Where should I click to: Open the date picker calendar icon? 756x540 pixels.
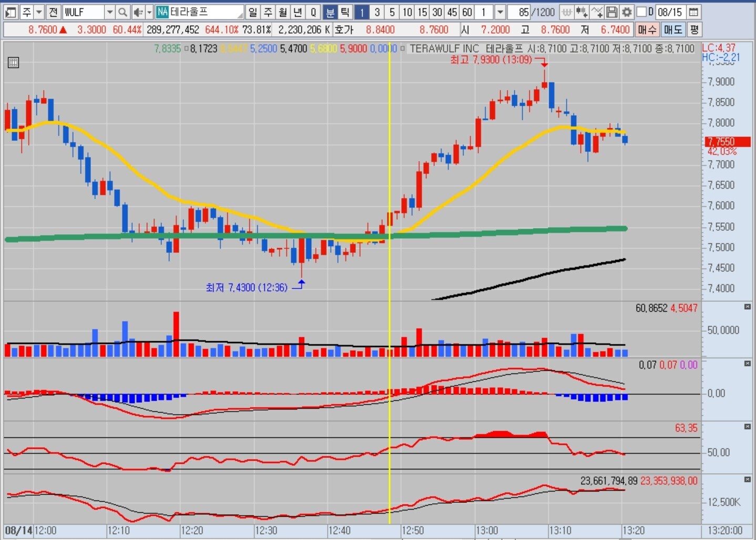point(694,12)
